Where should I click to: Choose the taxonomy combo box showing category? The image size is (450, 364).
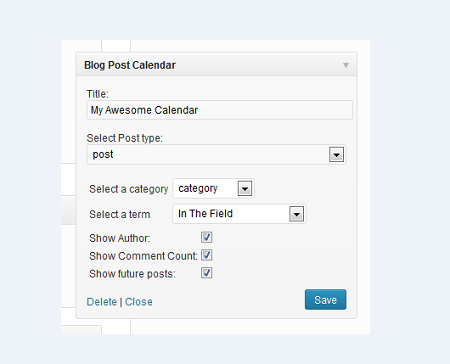click(x=213, y=189)
